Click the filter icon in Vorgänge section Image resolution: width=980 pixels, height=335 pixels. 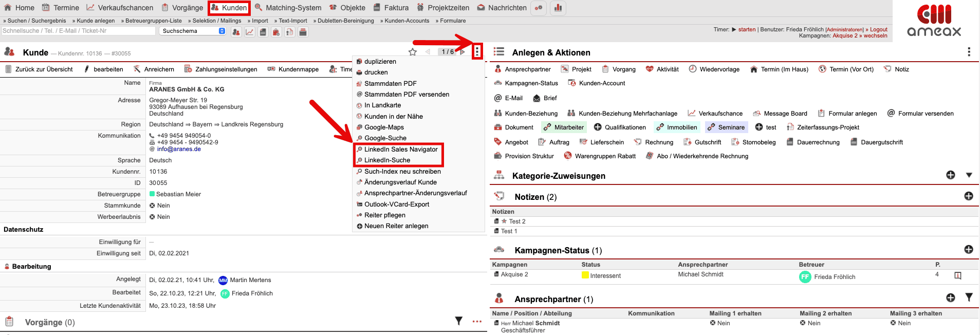458,321
